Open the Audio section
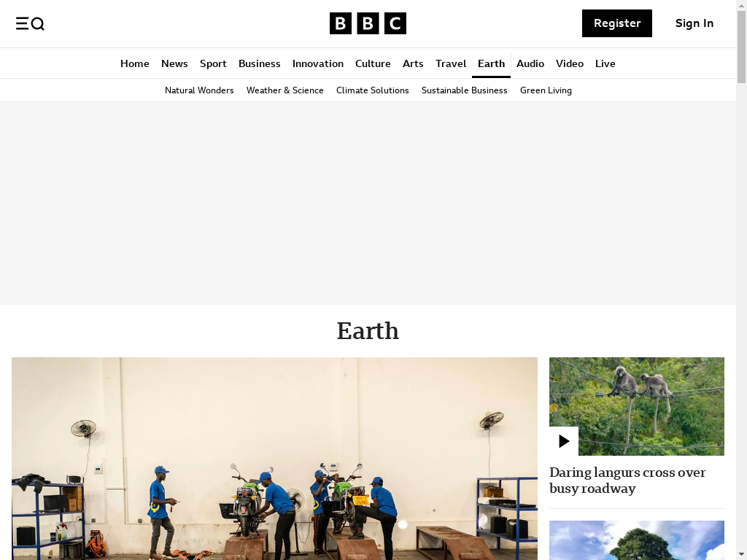The image size is (747, 560). 530,63
